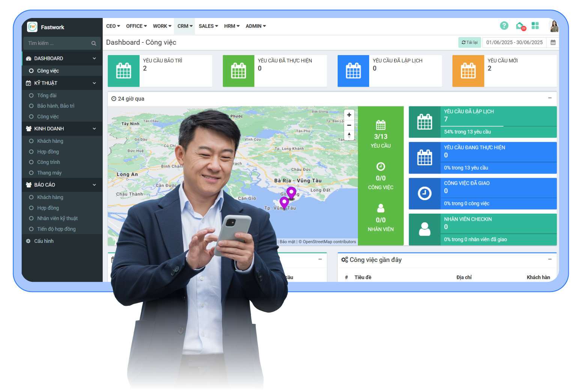Select Tổng đài in the sidebar
580x392 pixels.
click(47, 96)
